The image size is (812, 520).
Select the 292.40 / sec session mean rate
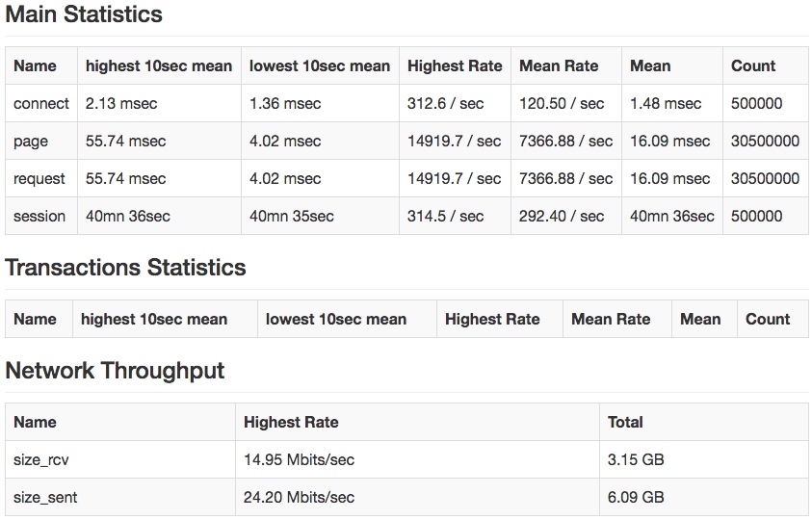coord(565,216)
